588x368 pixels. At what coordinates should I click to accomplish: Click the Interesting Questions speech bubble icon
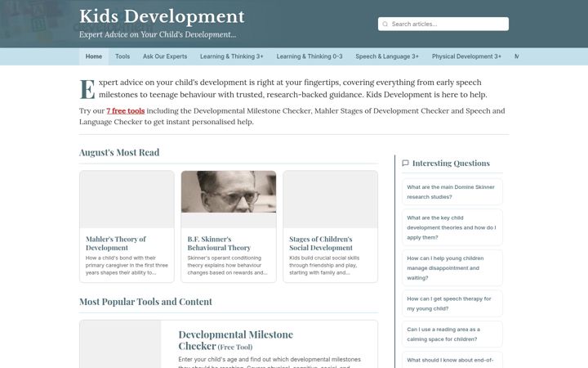tap(405, 163)
